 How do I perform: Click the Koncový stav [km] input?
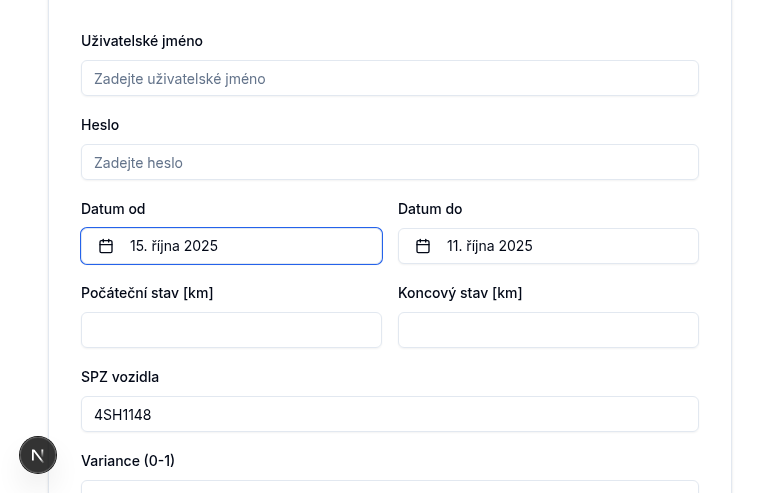(548, 330)
